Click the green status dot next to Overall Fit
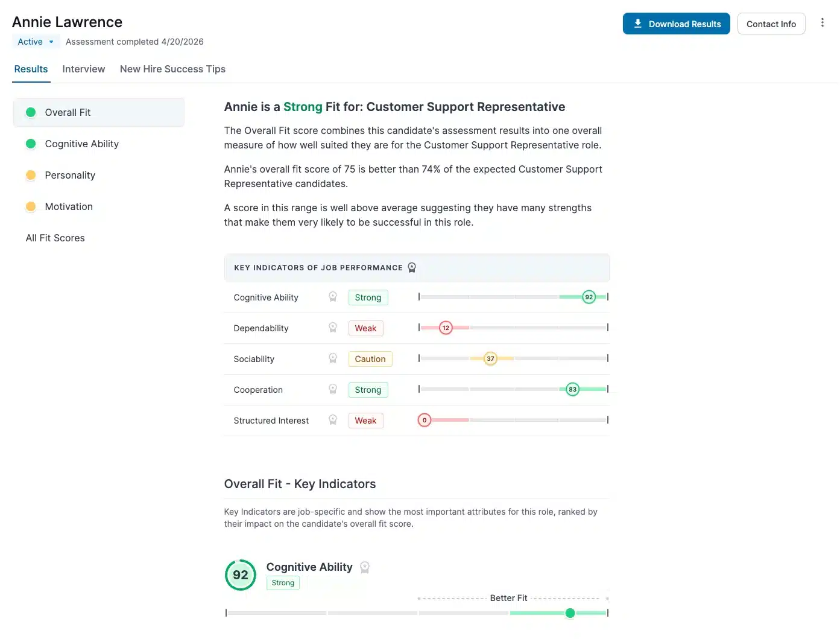 point(31,112)
